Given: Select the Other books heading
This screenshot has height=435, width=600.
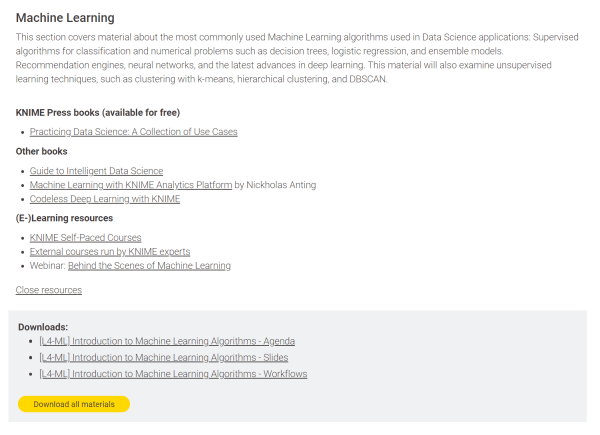Looking at the screenshot, I should click(x=41, y=152).
